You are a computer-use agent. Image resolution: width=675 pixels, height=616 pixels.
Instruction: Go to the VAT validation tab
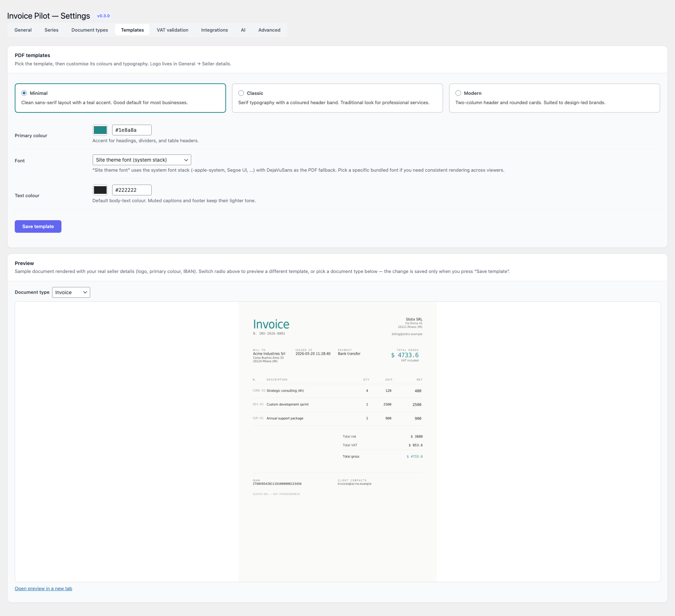coord(173,30)
